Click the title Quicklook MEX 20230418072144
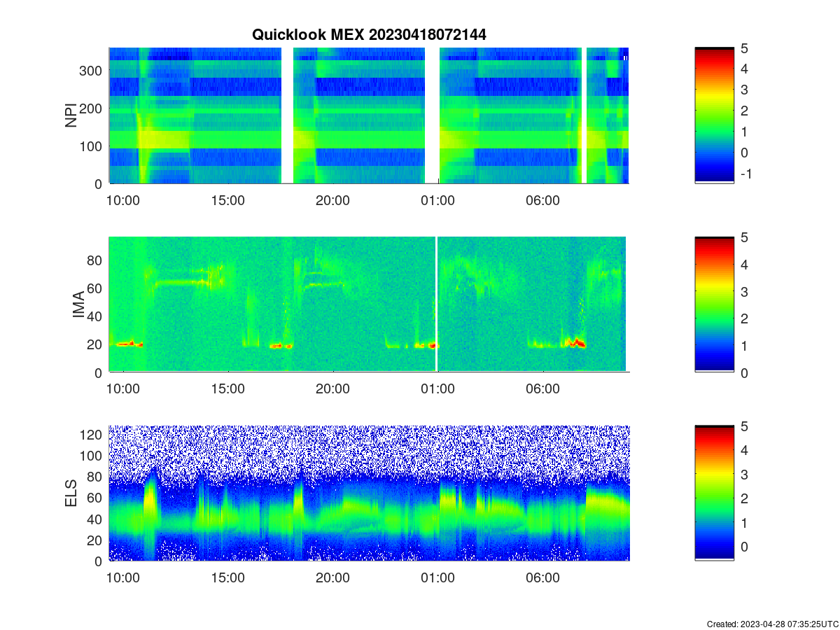Image resolution: width=840 pixels, height=630 pixels. tap(369, 34)
